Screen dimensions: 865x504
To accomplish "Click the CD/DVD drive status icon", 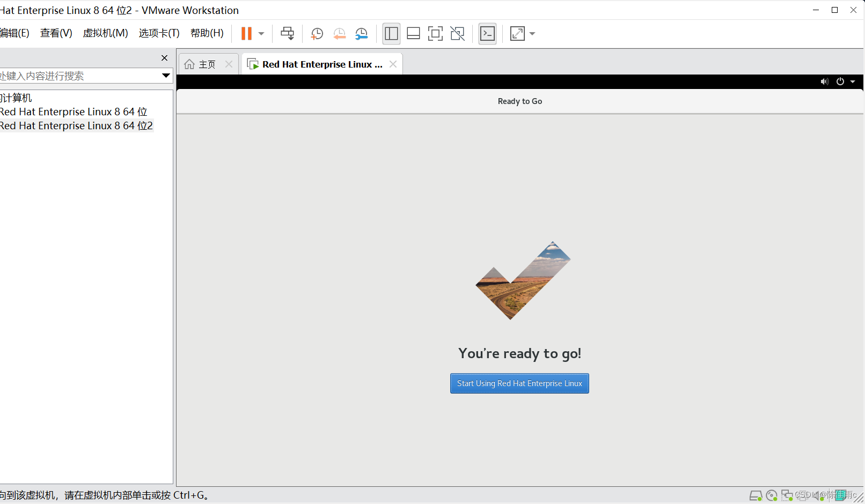I will pos(772,495).
